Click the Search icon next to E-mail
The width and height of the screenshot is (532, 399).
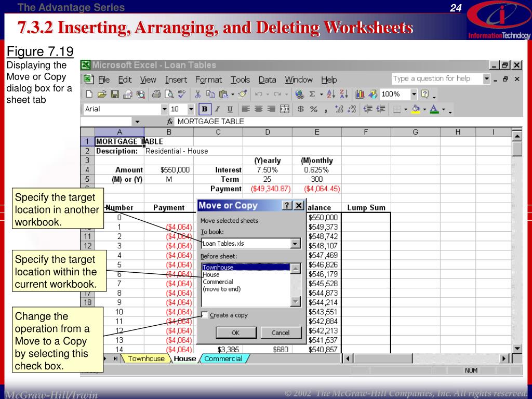click(140, 95)
